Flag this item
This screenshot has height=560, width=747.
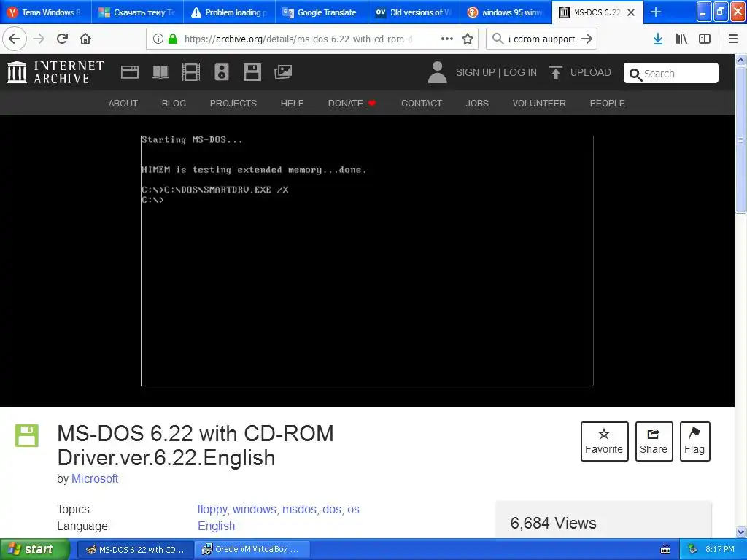[694, 441]
